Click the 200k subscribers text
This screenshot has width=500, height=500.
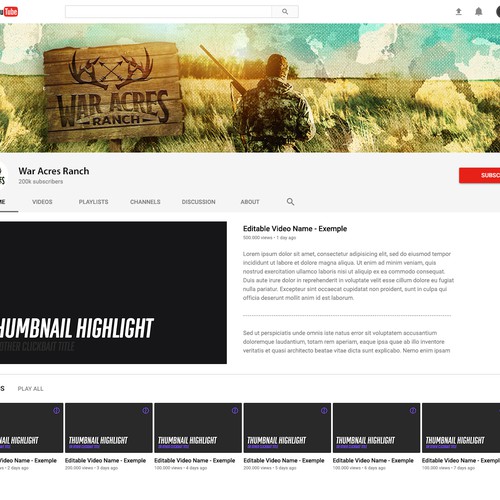point(41,182)
